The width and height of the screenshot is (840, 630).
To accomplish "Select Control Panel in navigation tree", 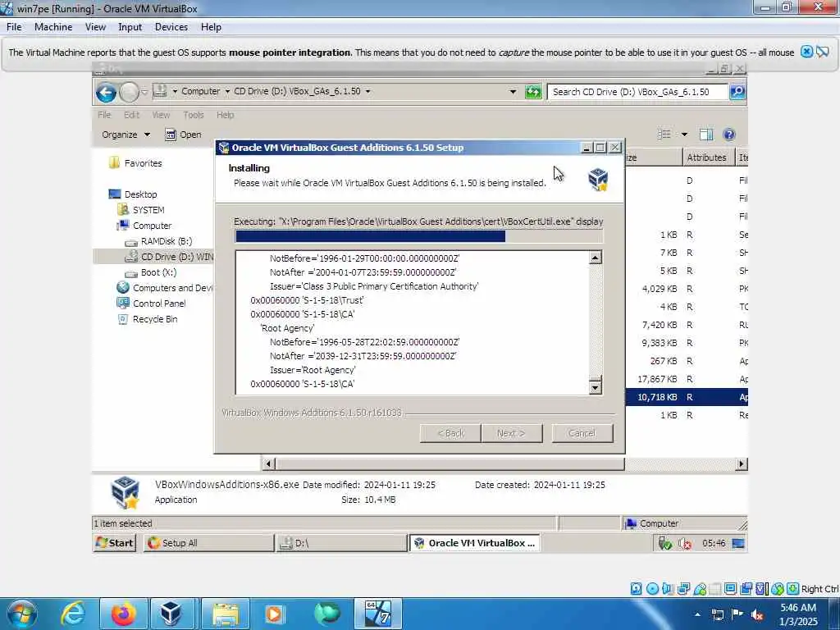I will (159, 304).
